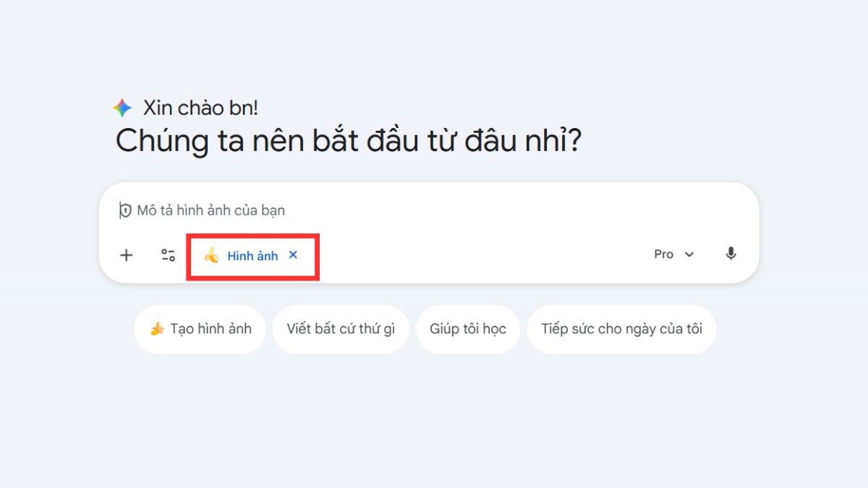This screenshot has width=868, height=488.
Task: Open the tools settings icon beside plus
Action: [169, 254]
